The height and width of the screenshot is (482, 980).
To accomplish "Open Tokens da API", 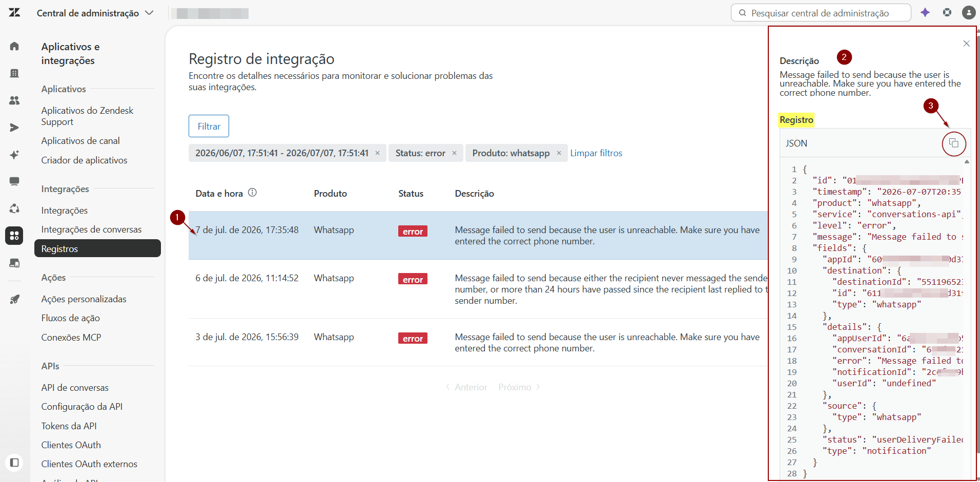I will (69, 426).
